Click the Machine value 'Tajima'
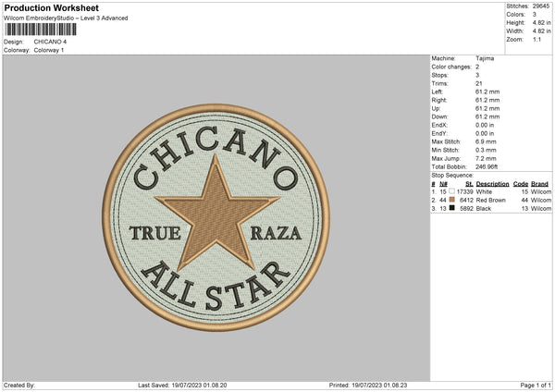This screenshot has width=555, height=392. pos(485,58)
